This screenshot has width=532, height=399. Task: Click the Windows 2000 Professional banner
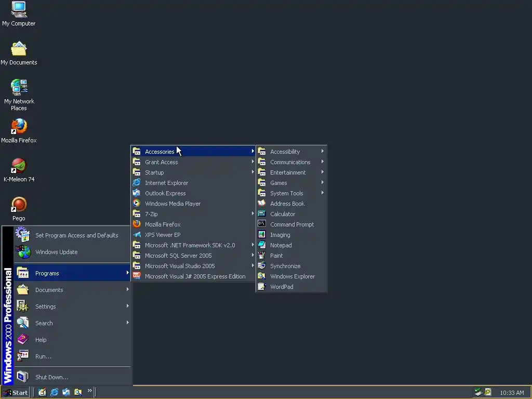(7, 305)
